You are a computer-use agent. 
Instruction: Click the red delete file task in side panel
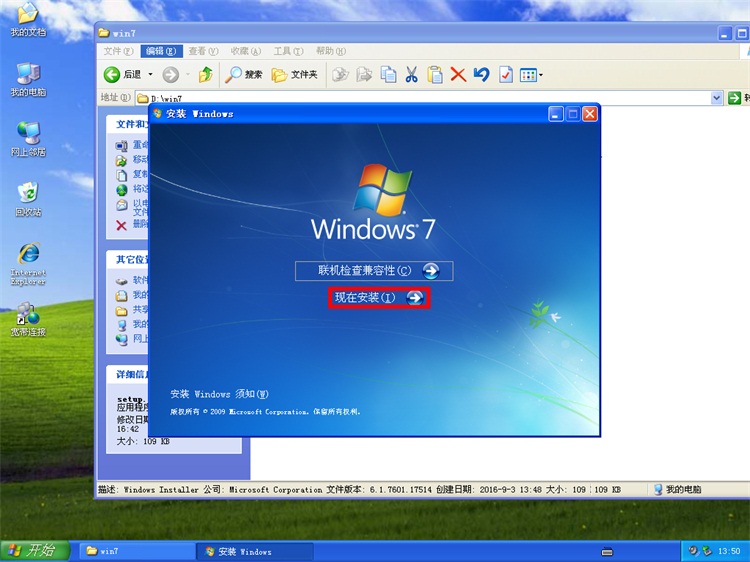(x=121, y=225)
